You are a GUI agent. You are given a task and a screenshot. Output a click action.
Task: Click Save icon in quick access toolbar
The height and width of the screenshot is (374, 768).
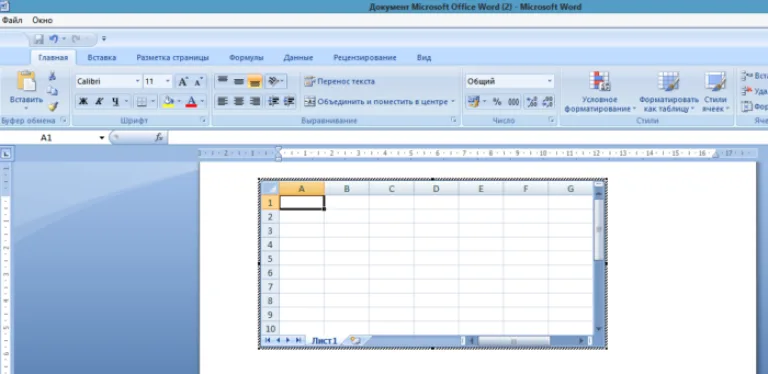(x=39, y=39)
